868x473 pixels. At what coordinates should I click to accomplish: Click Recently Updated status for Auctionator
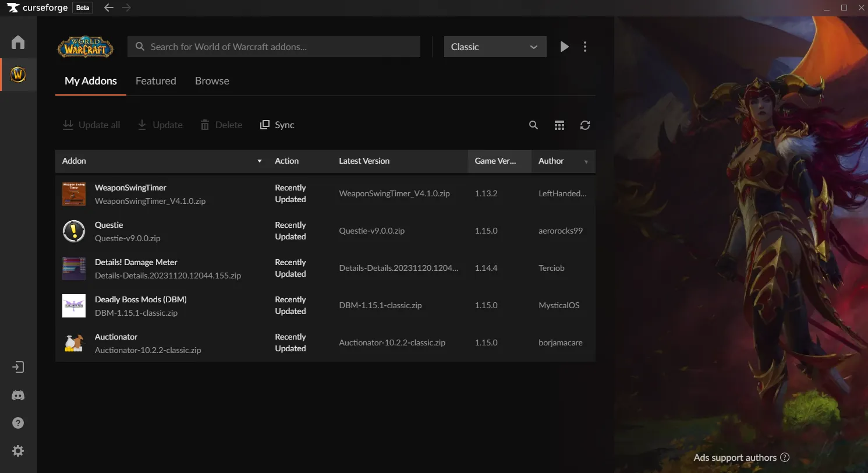click(x=290, y=343)
